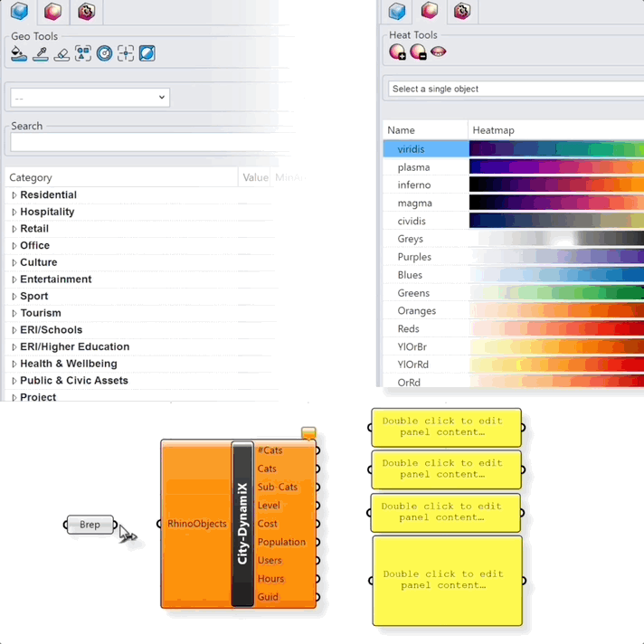Expand the Residential category
The width and height of the screenshot is (644, 644).
[x=14, y=195]
